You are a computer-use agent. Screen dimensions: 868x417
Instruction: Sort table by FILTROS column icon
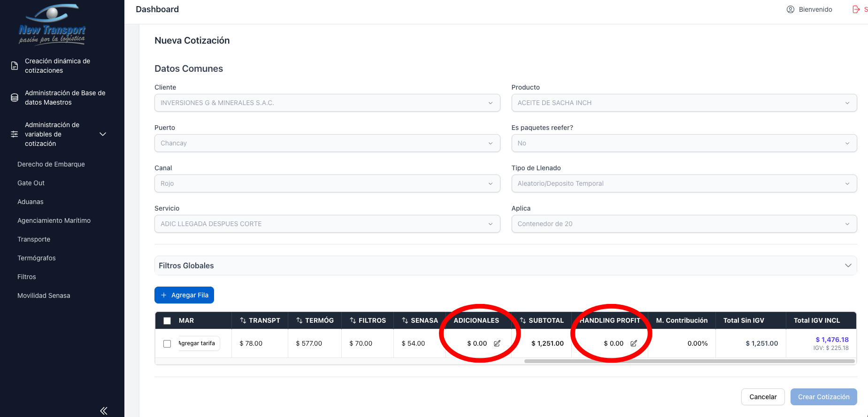(x=353, y=320)
